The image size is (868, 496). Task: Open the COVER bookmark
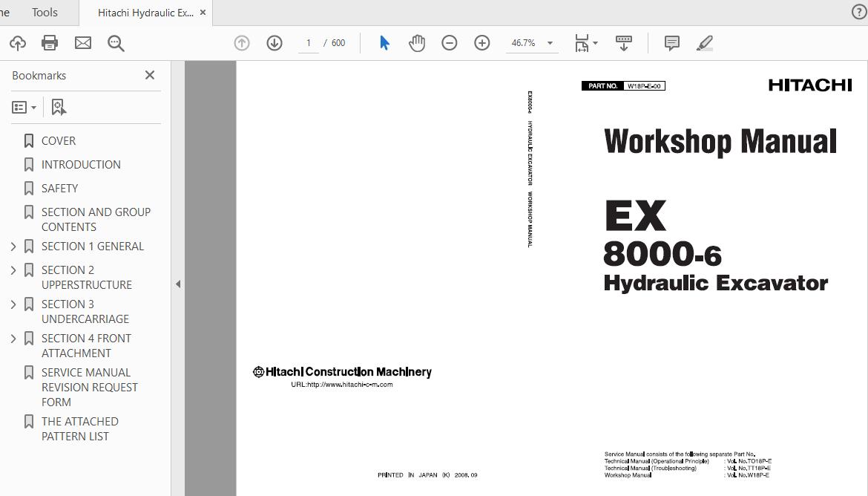point(59,141)
